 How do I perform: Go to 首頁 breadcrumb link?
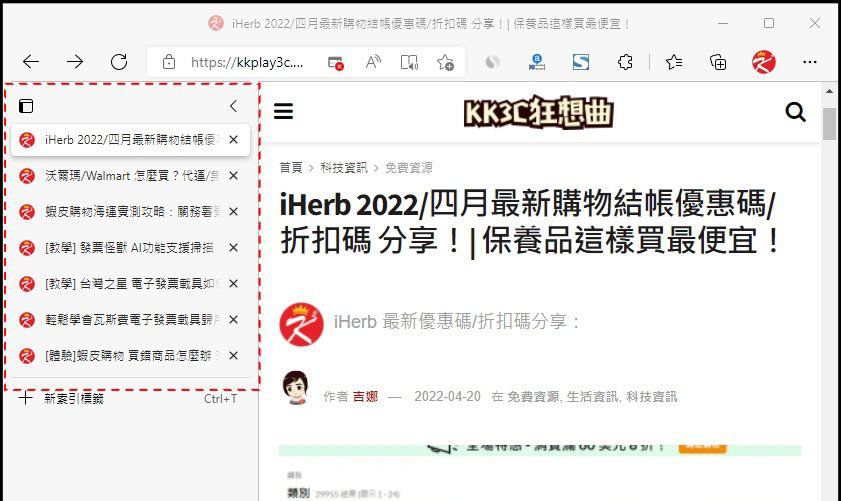coord(291,168)
